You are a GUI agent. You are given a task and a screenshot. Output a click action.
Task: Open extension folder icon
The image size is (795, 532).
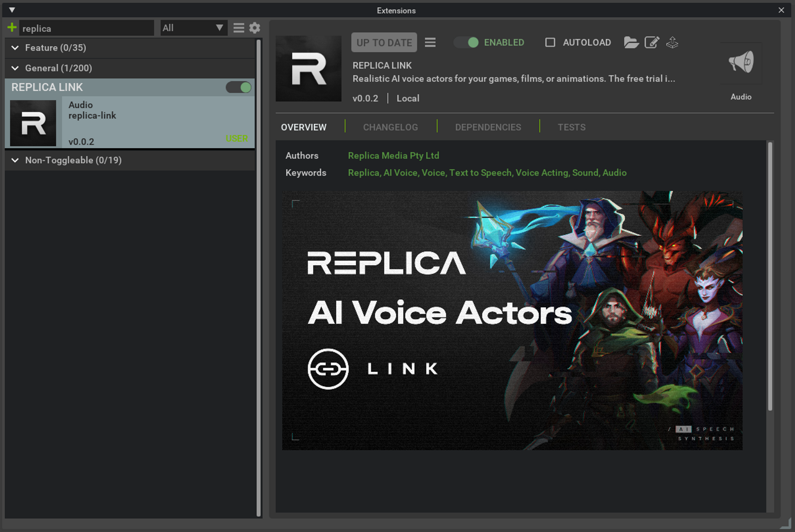(x=631, y=42)
